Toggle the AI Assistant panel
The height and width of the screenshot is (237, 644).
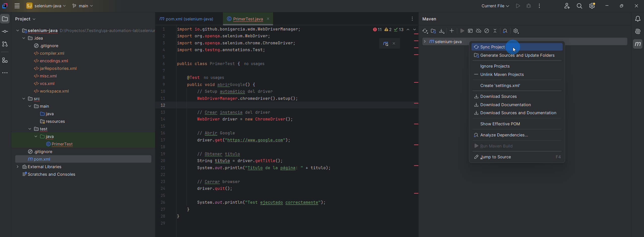[x=638, y=31]
